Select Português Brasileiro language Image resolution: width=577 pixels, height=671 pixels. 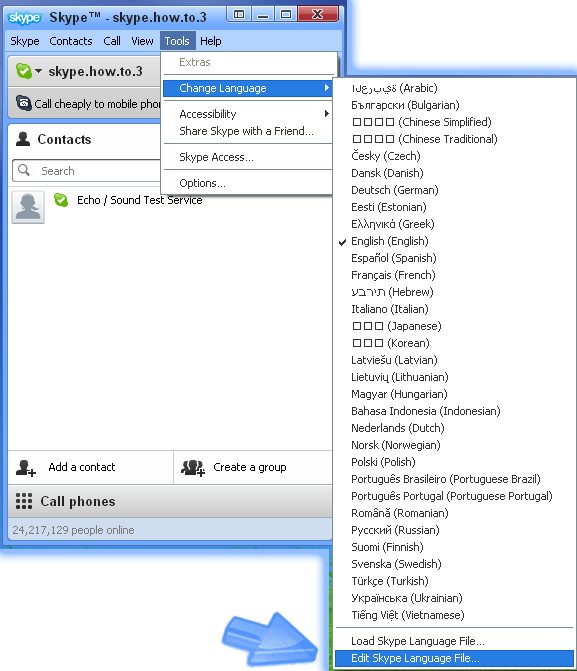pos(446,479)
